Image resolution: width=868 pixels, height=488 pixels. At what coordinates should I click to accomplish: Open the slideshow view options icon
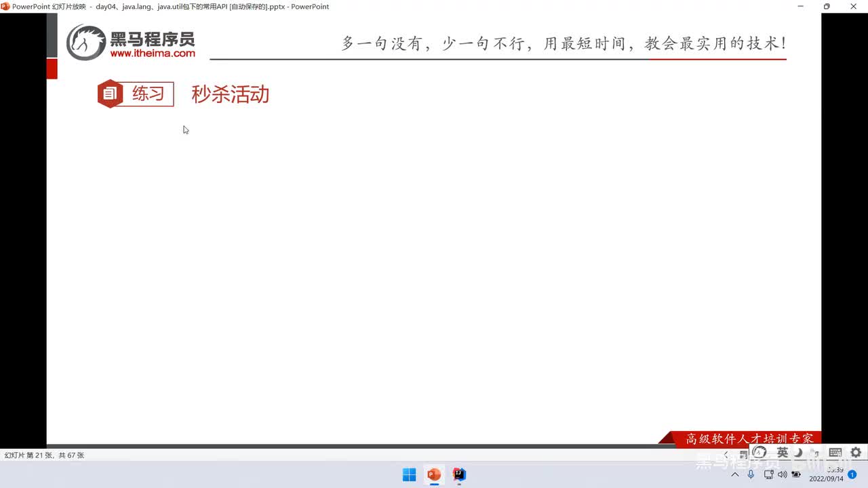pyautogui.click(x=743, y=454)
